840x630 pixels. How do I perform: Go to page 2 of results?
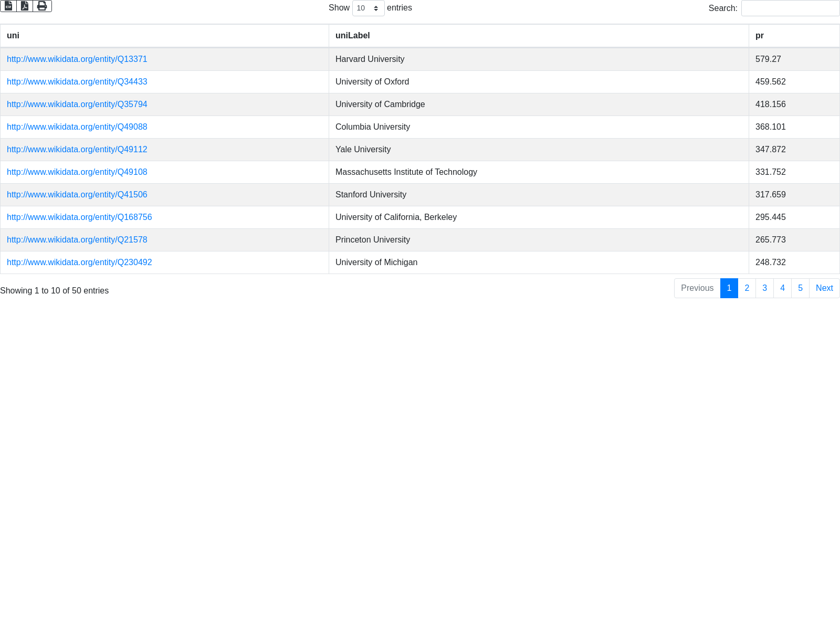pos(747,288)
